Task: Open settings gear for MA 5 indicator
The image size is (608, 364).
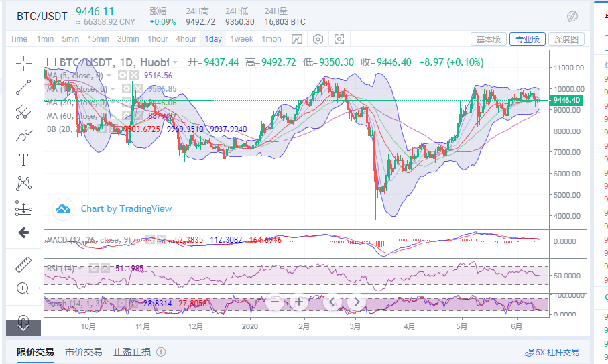Action: click(123, 76)
